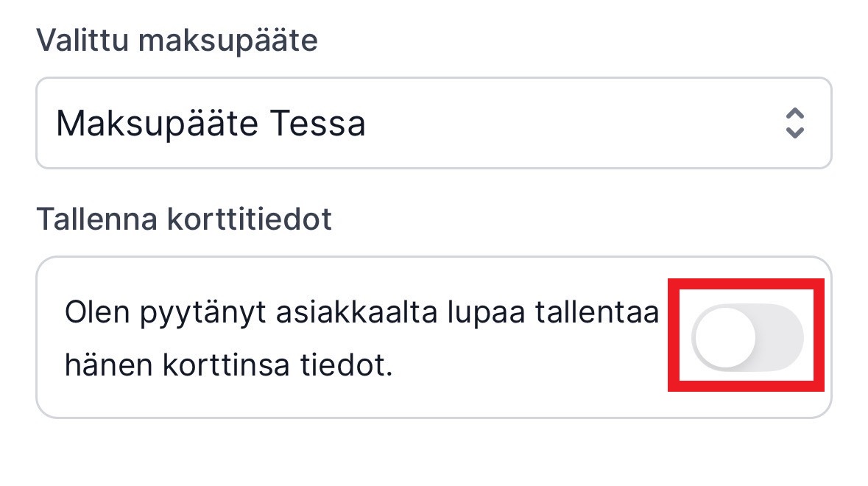Click the payment terminal combo box field

click(434, 122)
